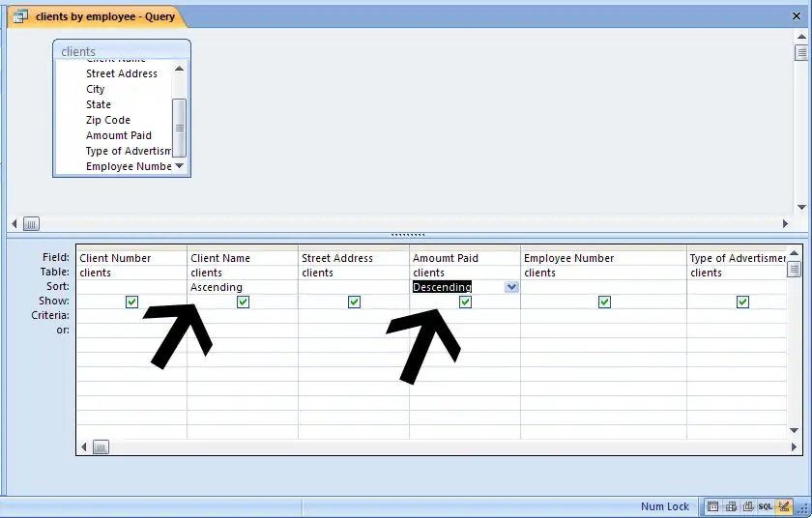Switch to PivotTable View in status bar

pos(731,506)
